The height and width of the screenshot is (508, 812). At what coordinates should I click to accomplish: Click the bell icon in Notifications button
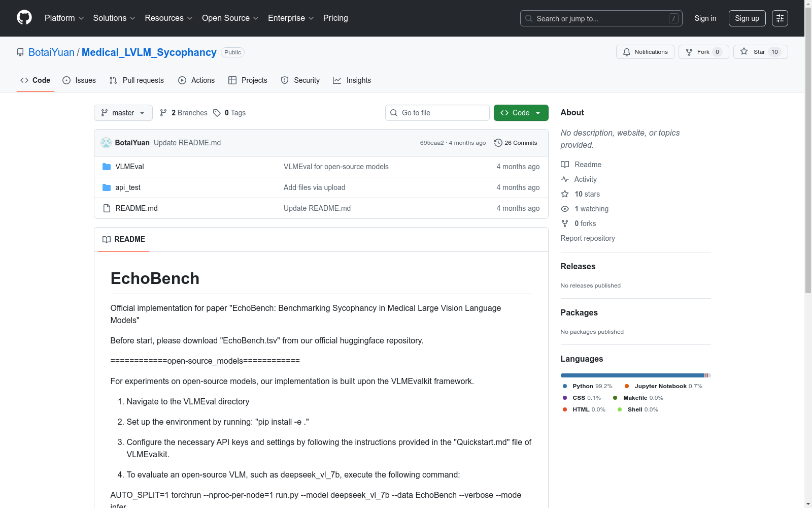pyautogui.click(x=627, y=52)
